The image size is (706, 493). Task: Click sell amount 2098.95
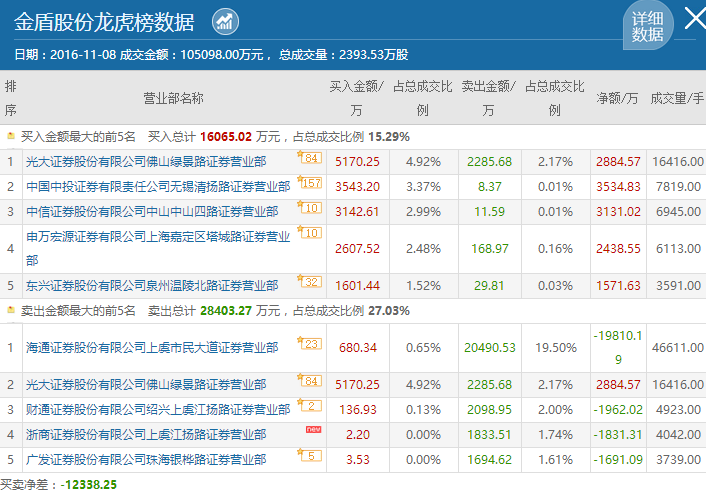[x=489, y=409]
